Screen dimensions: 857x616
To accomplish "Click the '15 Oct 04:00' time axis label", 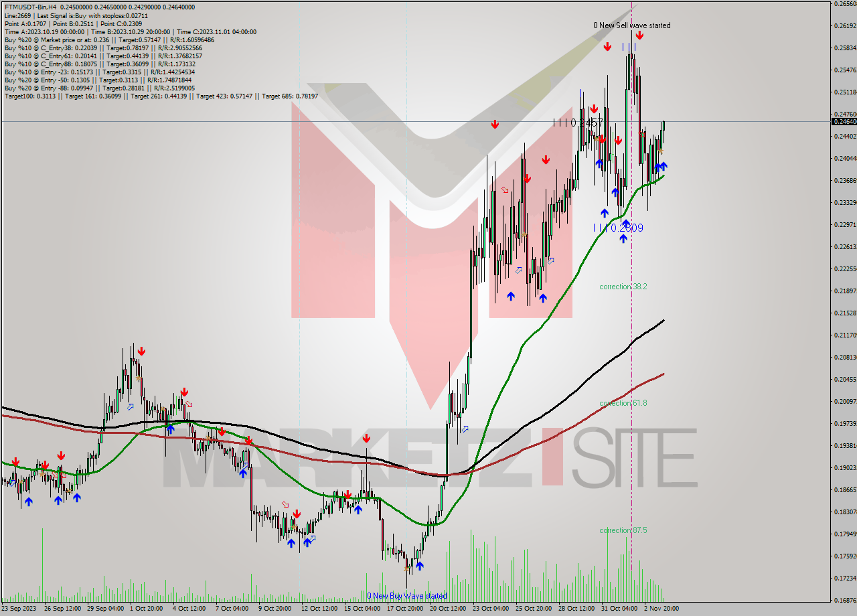I will [x=362, y=609].
